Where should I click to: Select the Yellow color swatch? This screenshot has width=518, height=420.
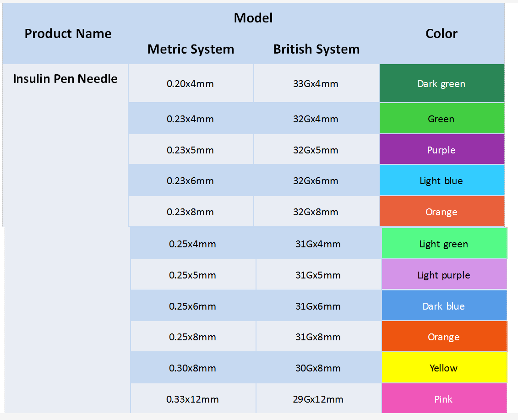pos(444,368)
